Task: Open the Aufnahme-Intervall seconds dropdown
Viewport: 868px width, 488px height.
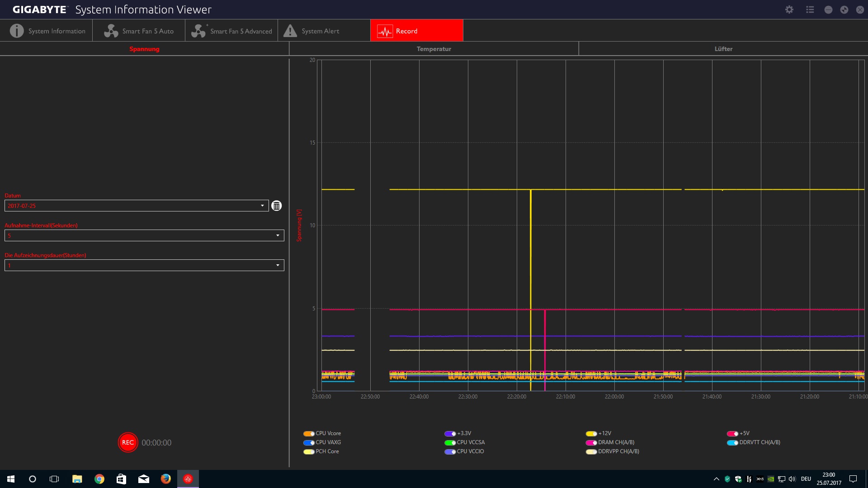Action: (278, 235)
